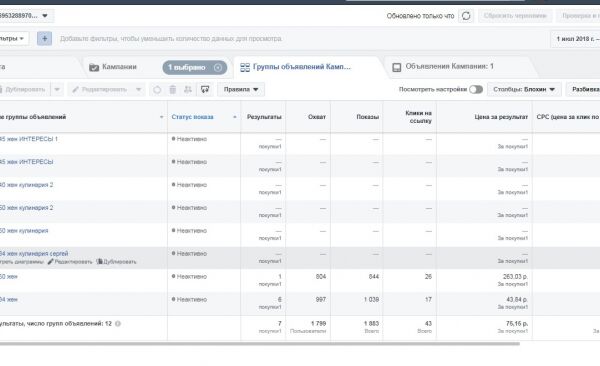Click the toolbar Дублировать button
Viewport: 600px width, 366px height.
click(x=25, y=90)
